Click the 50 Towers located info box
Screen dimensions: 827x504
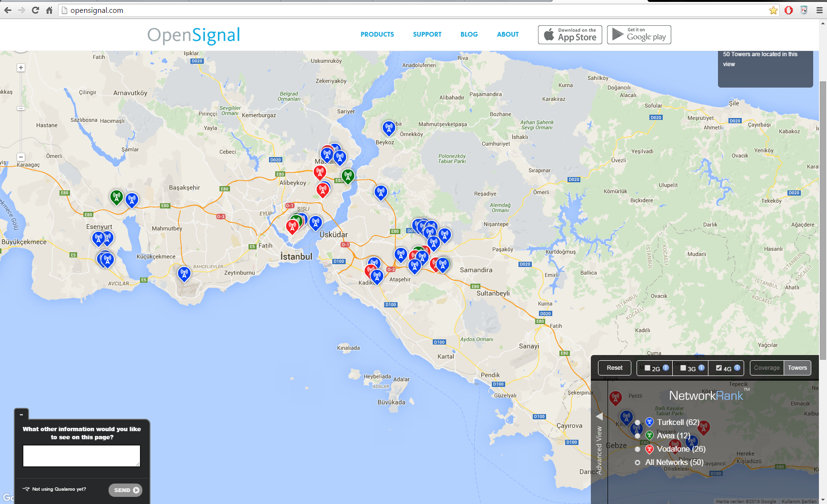tap(765, 69)
